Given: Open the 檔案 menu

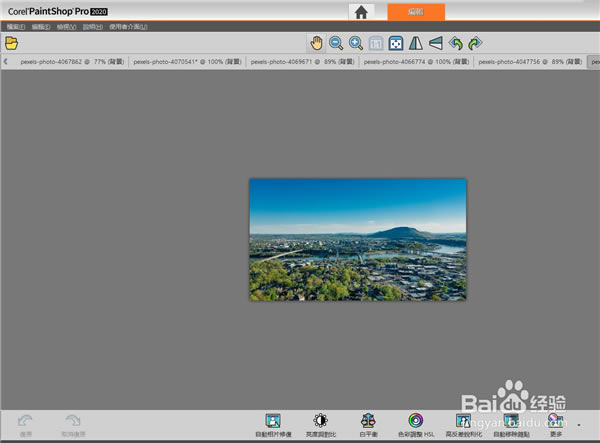Looking at the screenshot, I should pyautogui.click(x=16, y=26).
